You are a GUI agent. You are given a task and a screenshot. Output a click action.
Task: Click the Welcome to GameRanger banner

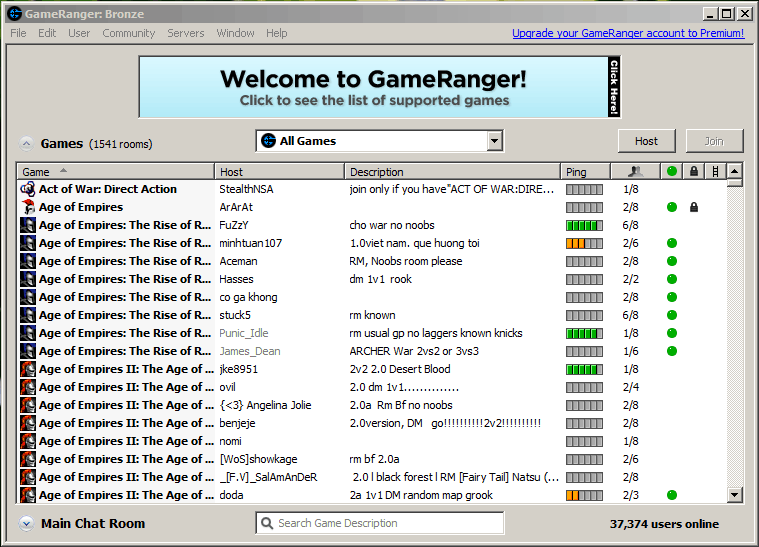click(380, 87)
